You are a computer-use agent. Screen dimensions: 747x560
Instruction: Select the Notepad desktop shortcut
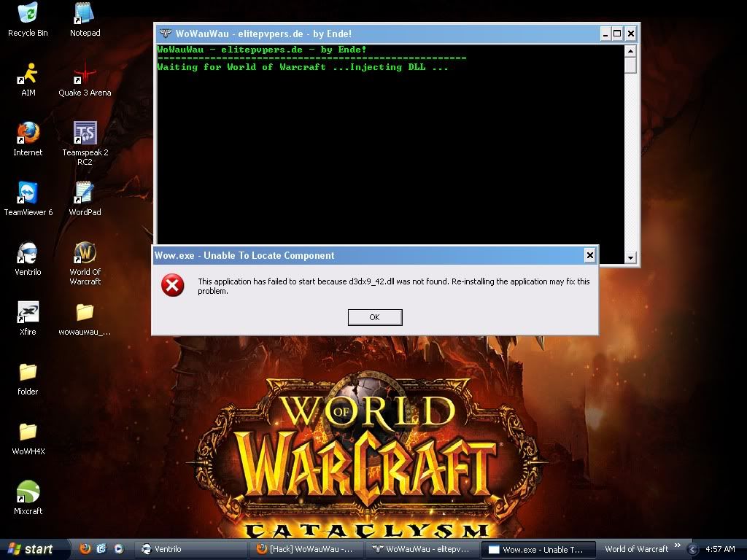(85, 20)
